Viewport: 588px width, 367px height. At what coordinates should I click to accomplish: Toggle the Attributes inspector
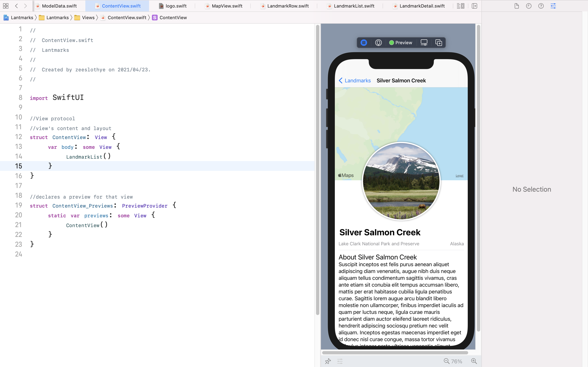pyautogui.click(x=553, y=6)
